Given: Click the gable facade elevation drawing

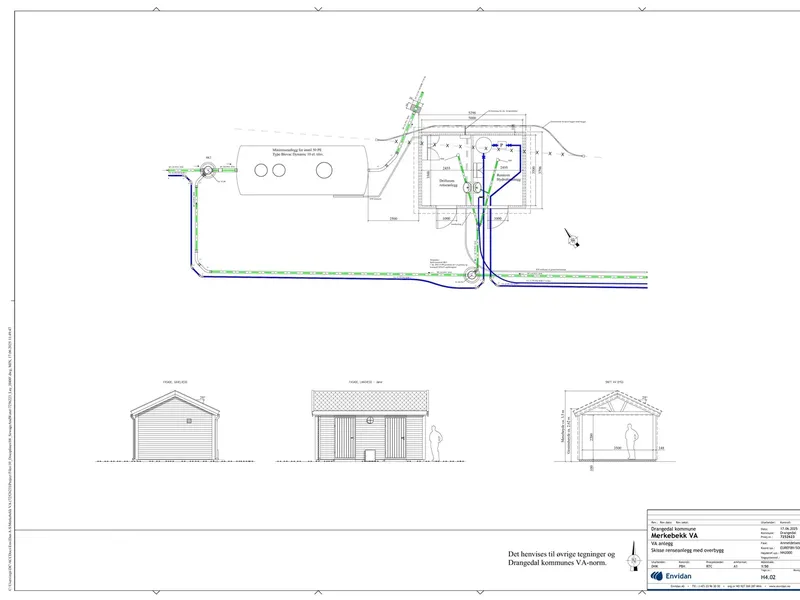Looking at the screenshot, I should (x=176, y=426).
